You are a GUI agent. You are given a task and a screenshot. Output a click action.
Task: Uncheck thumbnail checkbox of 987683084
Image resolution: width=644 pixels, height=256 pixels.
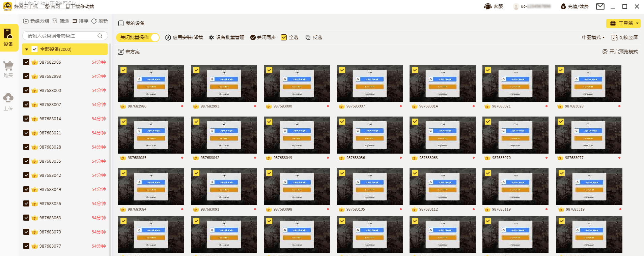click(123, 173)
